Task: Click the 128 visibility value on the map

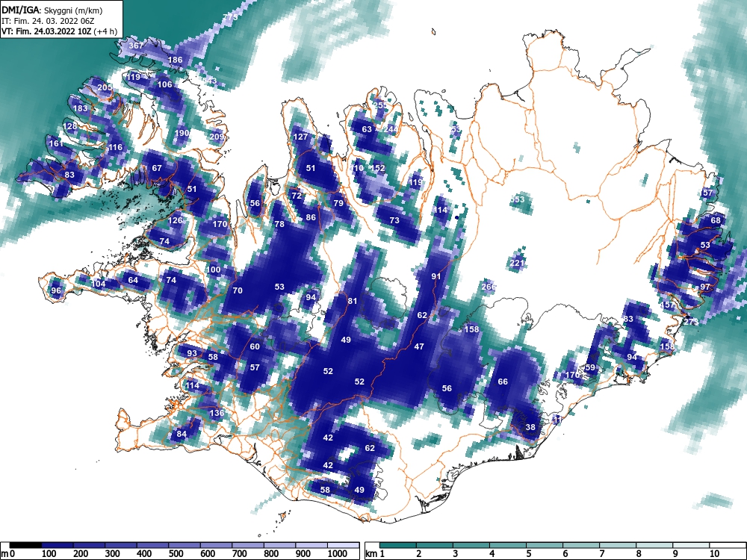Action: pos(70,126)
